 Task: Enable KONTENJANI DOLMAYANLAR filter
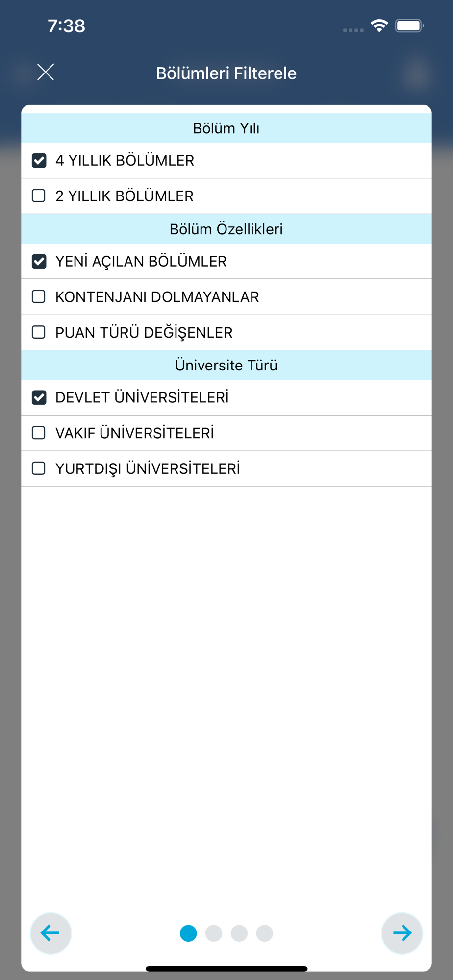(x=39, y=297)
